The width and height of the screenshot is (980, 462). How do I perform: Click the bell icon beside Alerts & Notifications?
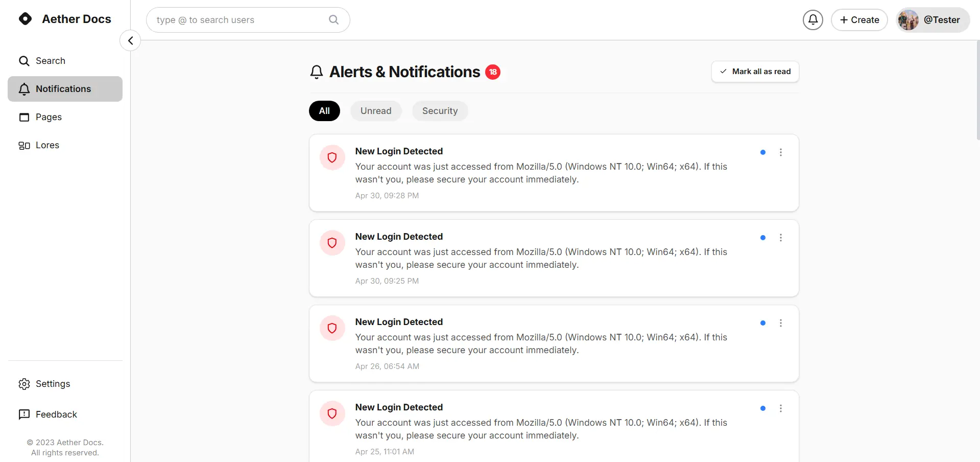[317, 72]
